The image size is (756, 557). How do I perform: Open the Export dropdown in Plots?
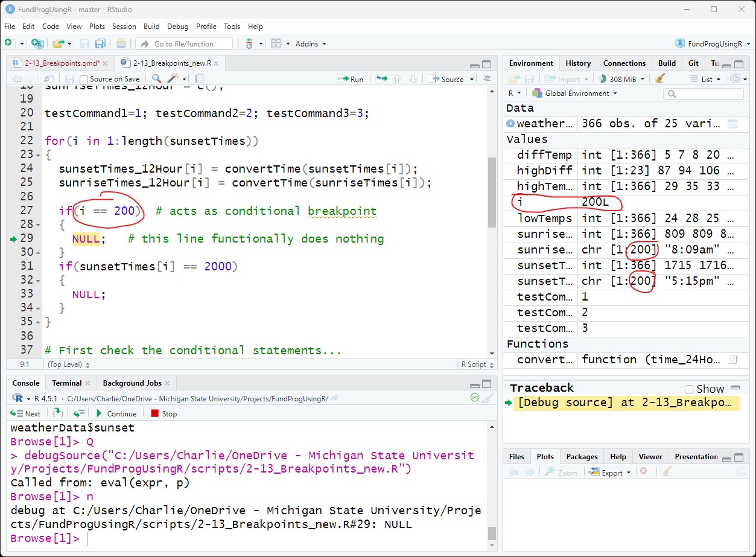coord(611,473)
